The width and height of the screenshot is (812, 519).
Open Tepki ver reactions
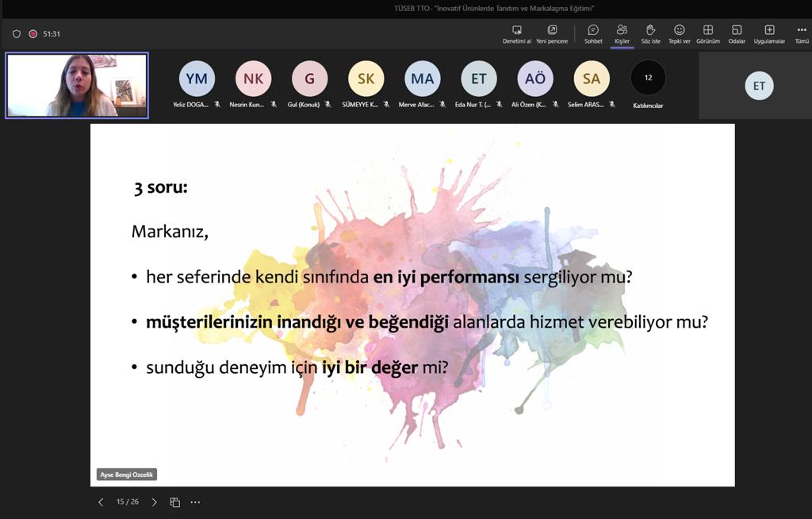click(x=680, y=31)
